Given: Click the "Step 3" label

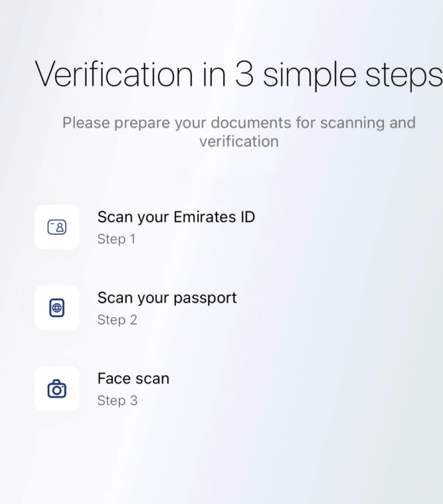Looking at the screenshot, I should click(117, 400).
